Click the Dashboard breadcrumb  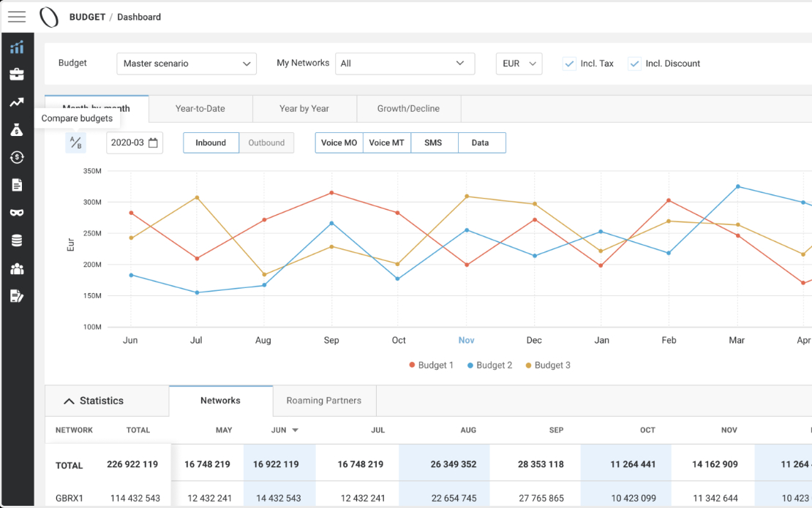pyautogui.click(x=139, y=17)
